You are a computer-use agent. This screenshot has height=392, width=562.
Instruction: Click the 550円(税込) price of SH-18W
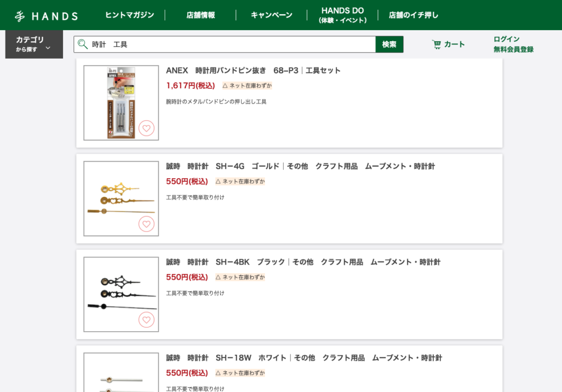point(187,373)
